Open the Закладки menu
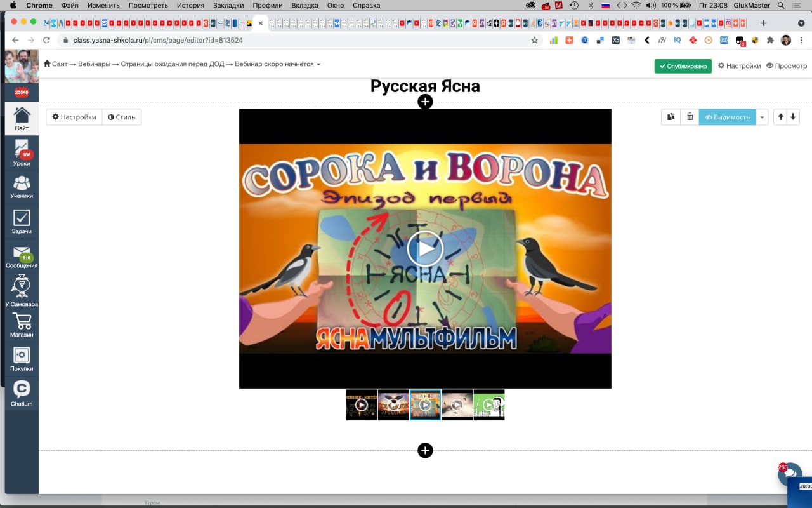The image size is (812, 508). pyautogui.click(x=228, y=5)
